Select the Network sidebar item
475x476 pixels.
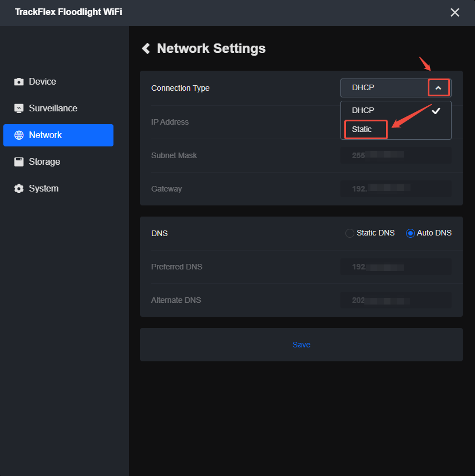click(x=58, y=135)
